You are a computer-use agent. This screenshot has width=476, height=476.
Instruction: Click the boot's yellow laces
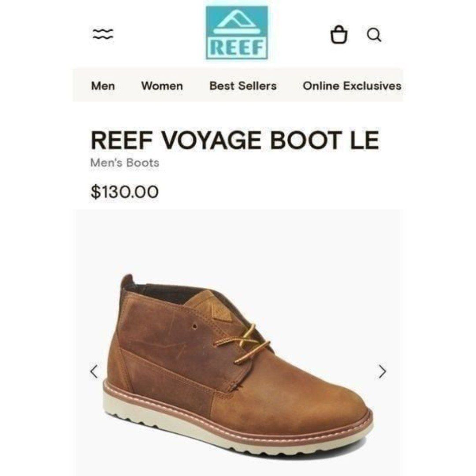point(243,343)
